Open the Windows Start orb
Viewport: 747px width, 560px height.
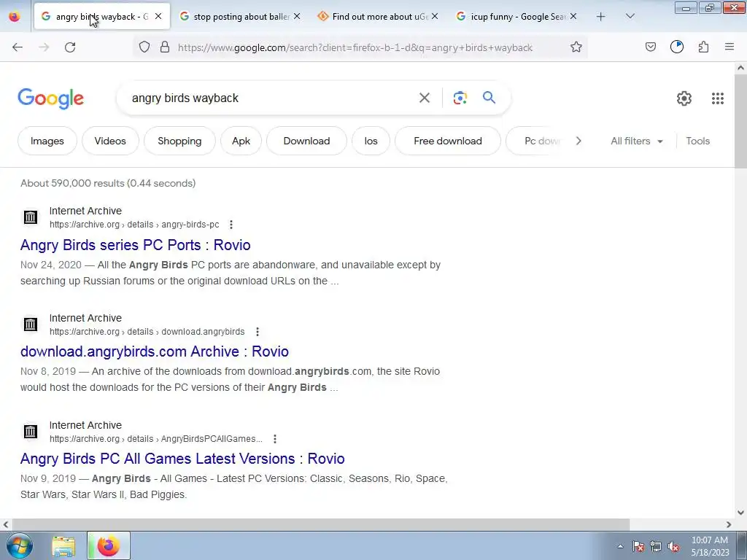(20, 545)
